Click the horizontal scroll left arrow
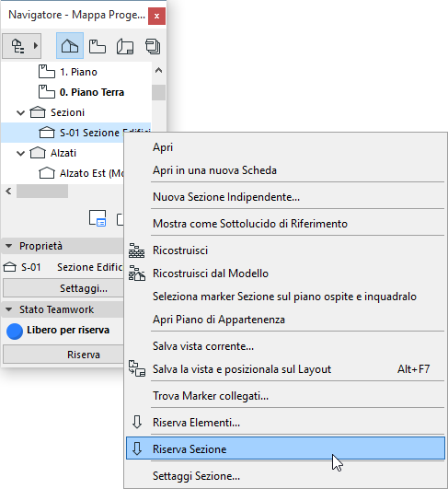The height and width of the screenshot is (489, 448). (x=8, y=192)
